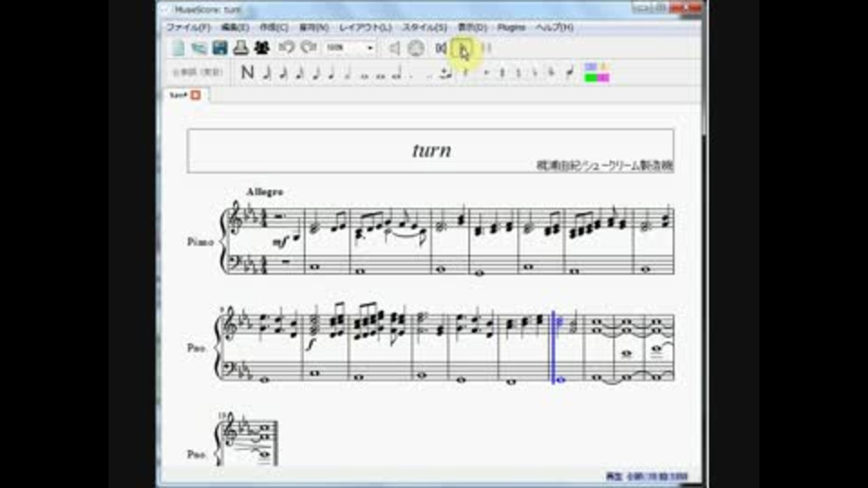Click the blue playback cursor in the score
This screenshot has width=868, height=488.
(552, 347)
